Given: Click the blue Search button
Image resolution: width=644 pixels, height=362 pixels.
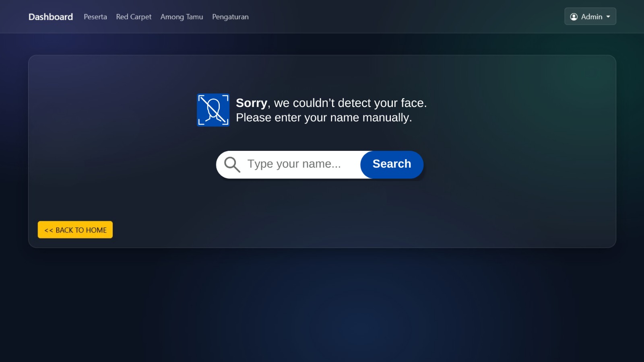Looking at the screenshot, I should click(x=392, y=165).
